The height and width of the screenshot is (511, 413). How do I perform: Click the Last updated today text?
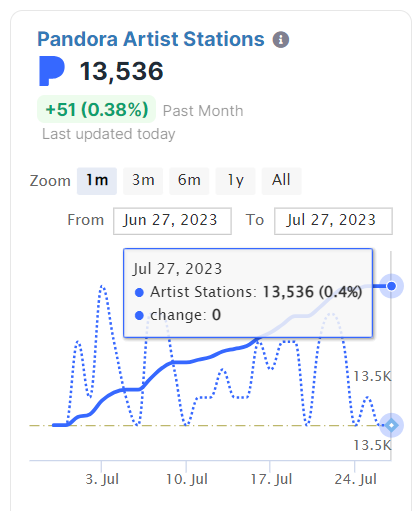pos(108,134)
